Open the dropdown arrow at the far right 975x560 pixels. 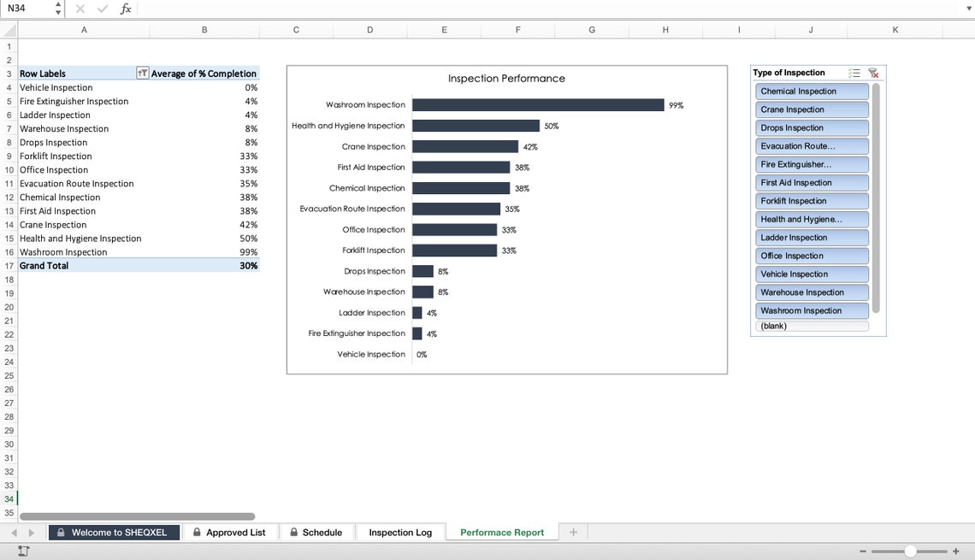(968, 9)
